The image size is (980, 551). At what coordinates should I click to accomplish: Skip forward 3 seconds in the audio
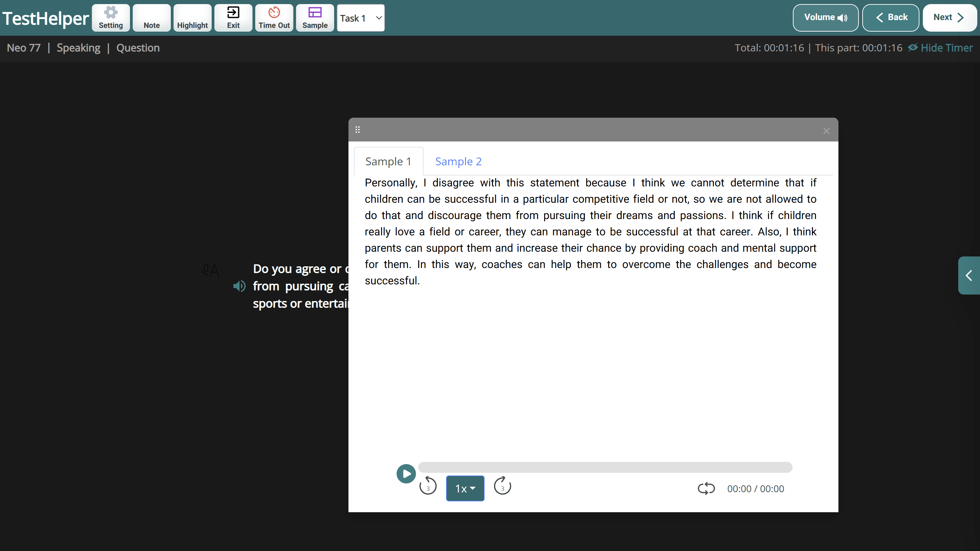[502, 487]
